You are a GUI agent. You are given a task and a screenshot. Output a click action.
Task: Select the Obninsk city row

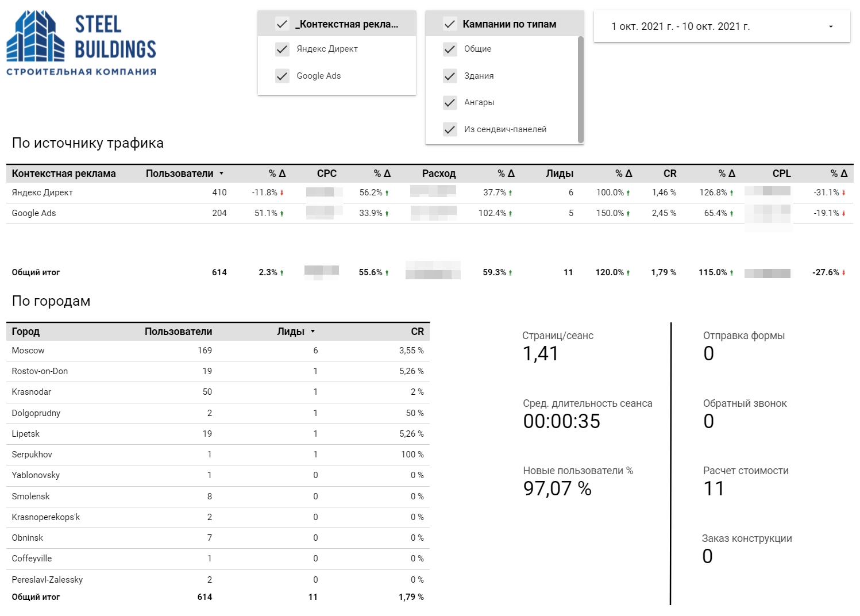(218, 538)
